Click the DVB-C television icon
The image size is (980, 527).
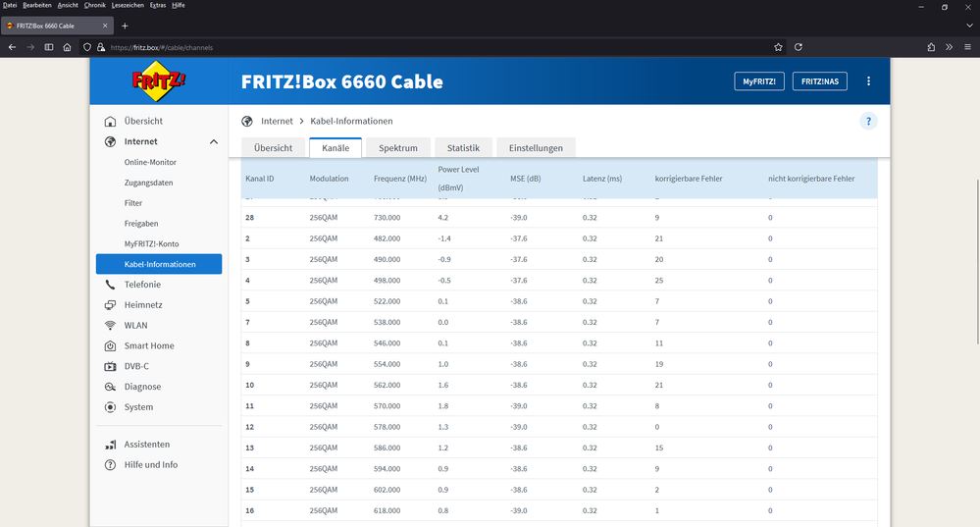tap(111, 366)
